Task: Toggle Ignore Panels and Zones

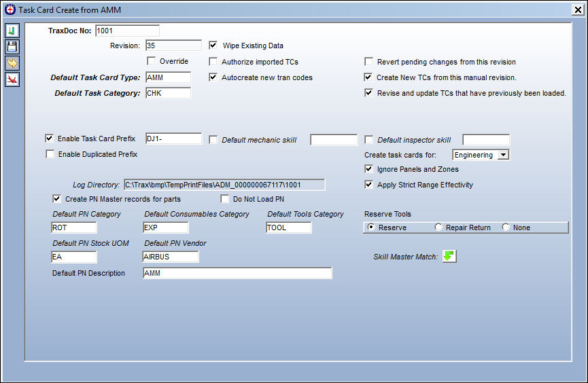Action: [x=368, y=169]
